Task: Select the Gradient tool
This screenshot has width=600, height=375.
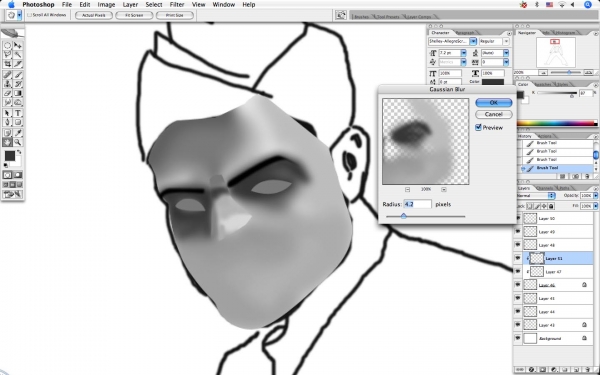Action: click(18, 93)
